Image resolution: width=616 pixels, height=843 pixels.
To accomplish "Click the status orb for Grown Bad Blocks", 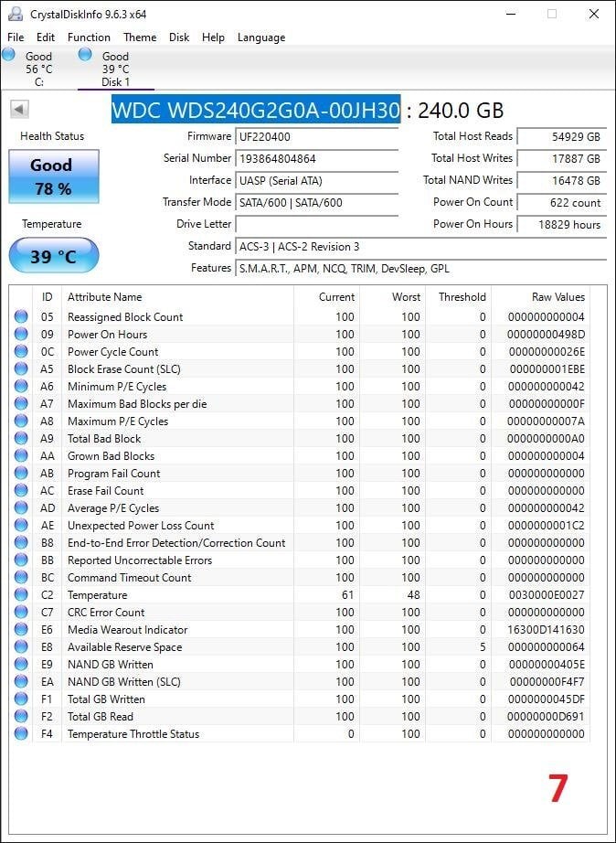I will coord(21,456).
